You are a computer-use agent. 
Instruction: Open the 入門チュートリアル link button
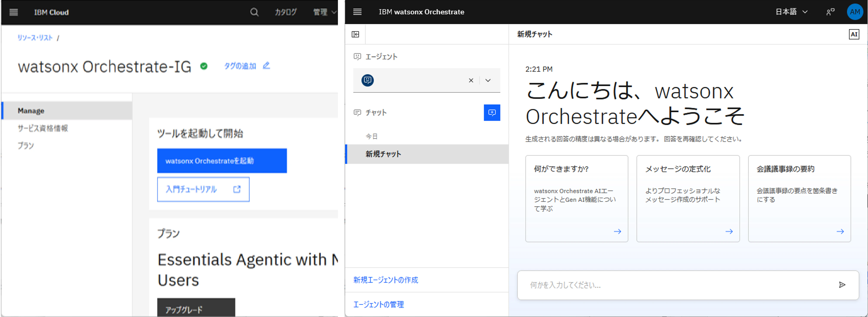pos(203,189)
